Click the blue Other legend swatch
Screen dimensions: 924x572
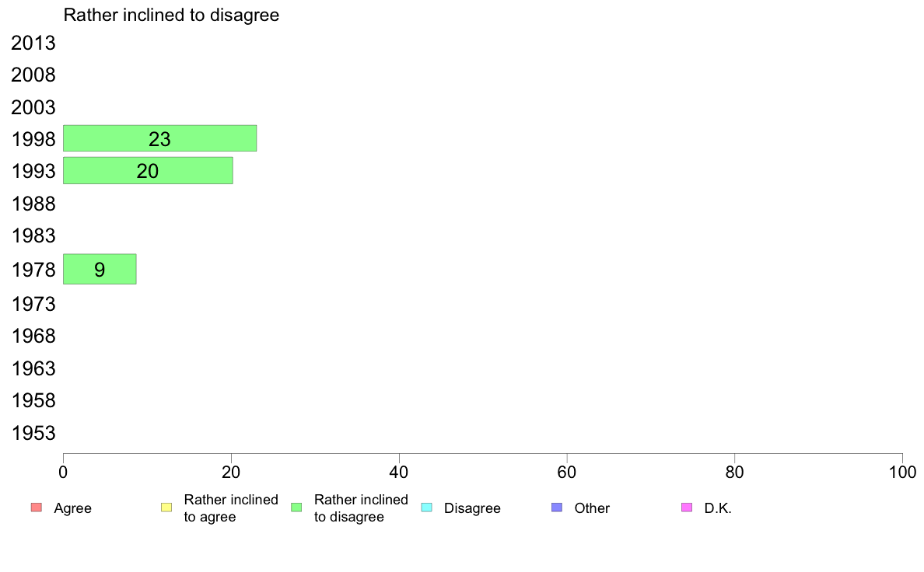[557, 507]
